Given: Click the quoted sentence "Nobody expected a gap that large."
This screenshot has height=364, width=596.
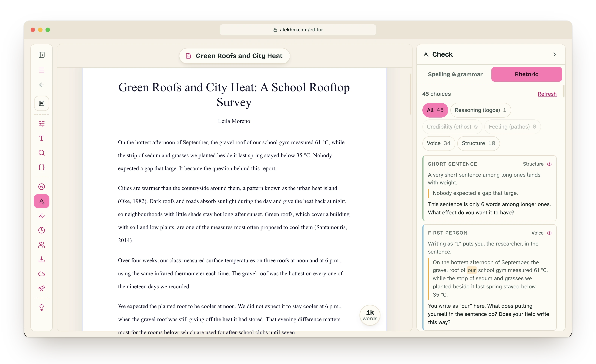Looking at the screenshot, I should click(x=475, y=193).
